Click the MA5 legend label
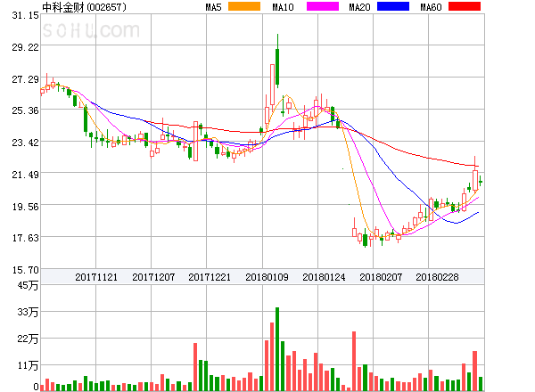Viewport: 535px width, 392px height. click(214, 7)
